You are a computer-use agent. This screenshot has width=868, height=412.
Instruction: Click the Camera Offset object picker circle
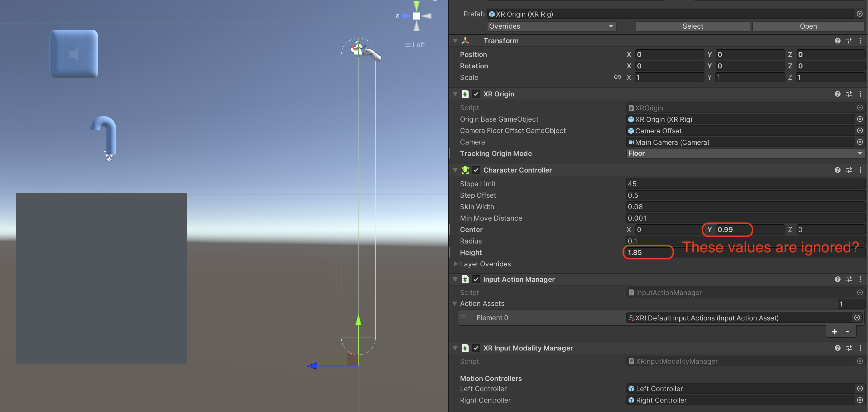(860, 131)
